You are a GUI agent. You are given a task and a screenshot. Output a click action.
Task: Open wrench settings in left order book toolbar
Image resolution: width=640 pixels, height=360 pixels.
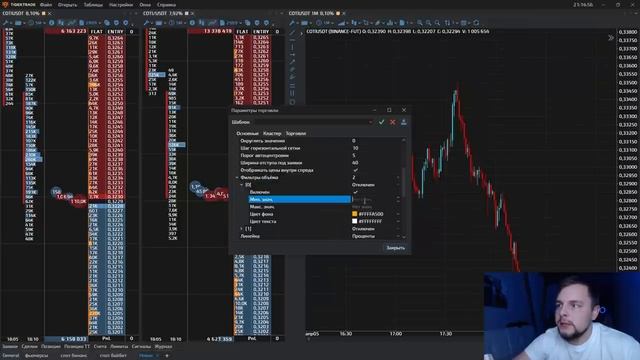(6, 23)
